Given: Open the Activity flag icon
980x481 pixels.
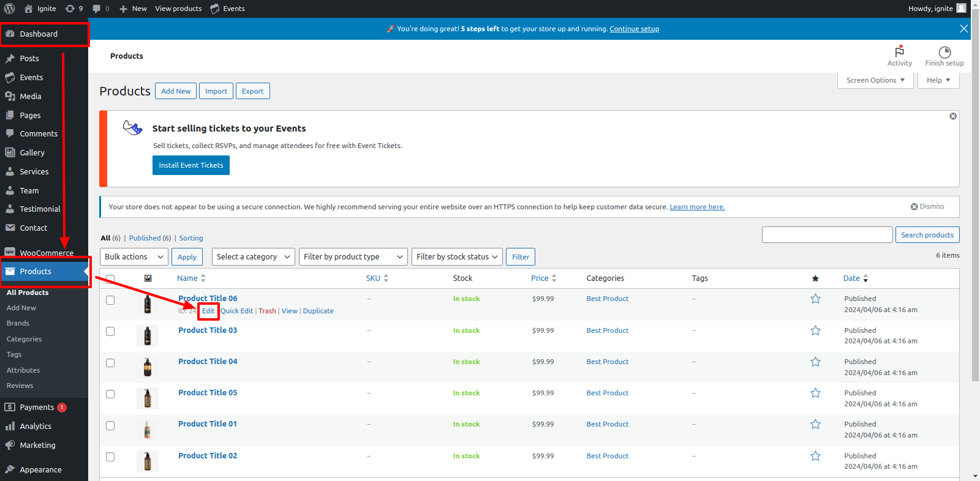Looking at the screenshot, I should [899, 51].
